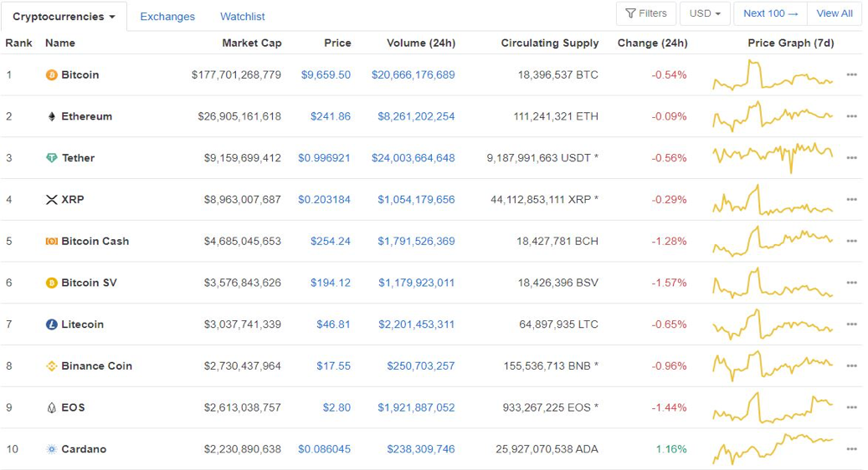This screenshot has width=868, height=470.
Task: Open Bitcoin SV 24h volume link
Action: click(416, 283)
